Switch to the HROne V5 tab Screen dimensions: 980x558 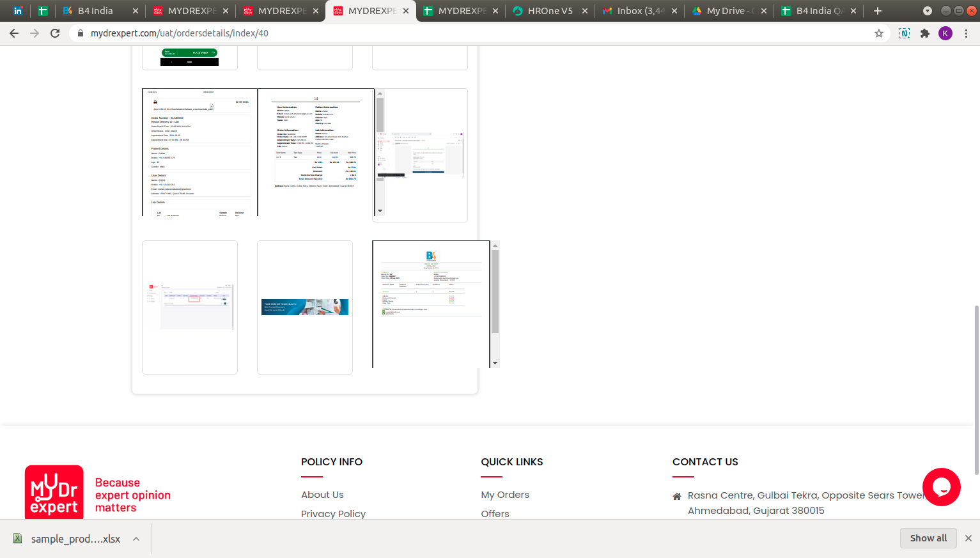click(549, 11)
